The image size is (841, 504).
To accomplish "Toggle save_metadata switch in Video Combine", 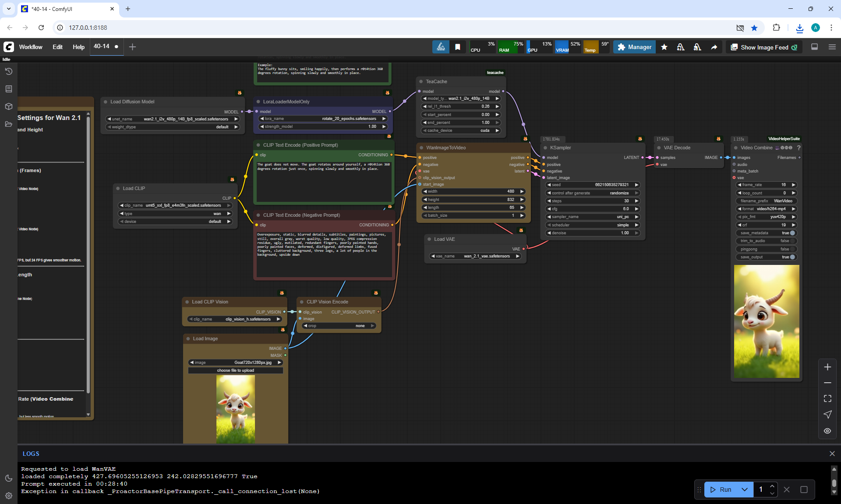I will (x=792, y=233).
